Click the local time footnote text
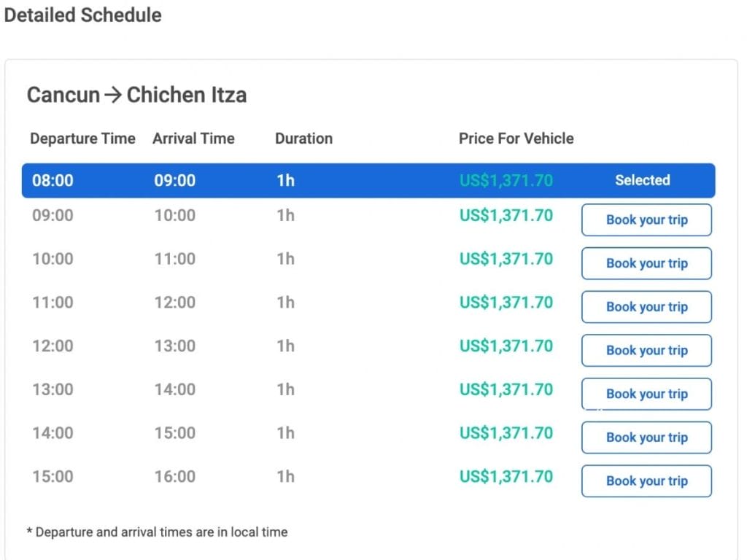 [x=157, y=532]
